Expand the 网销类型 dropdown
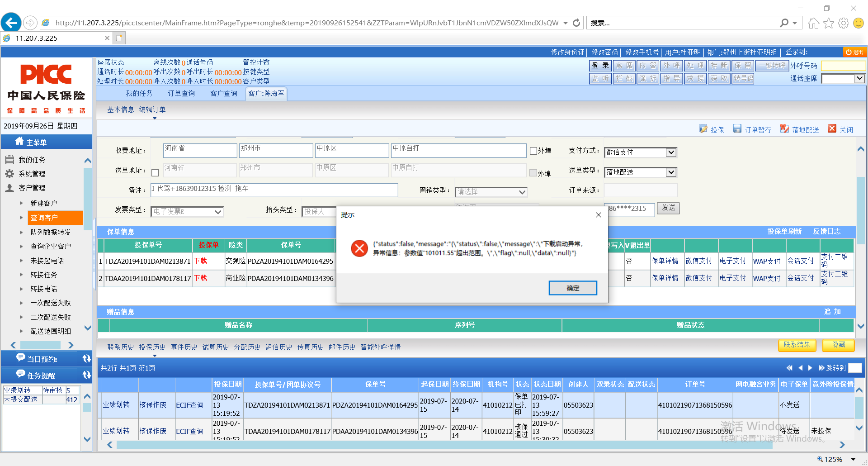 pyautogui.click(x=522, y=192)
